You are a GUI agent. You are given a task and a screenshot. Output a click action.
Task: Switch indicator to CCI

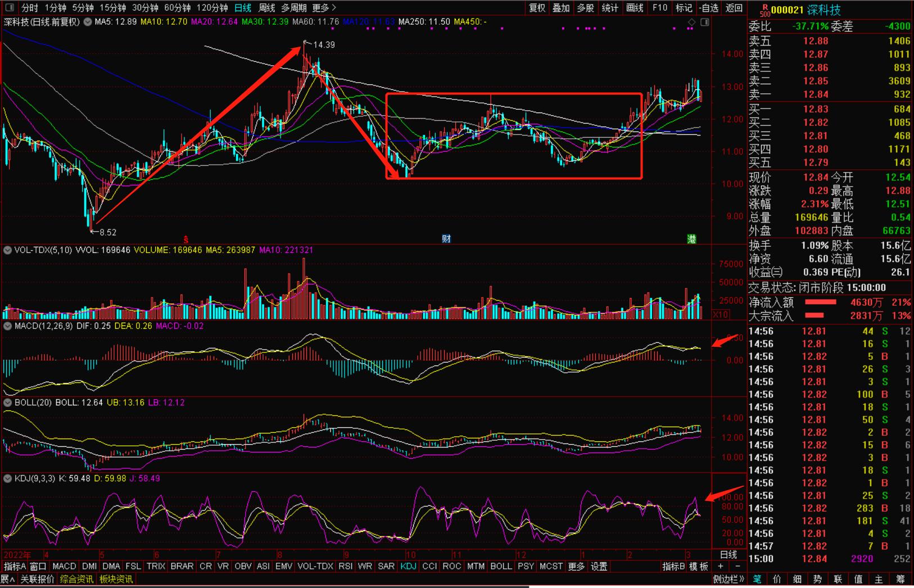(x=429, y=567)
